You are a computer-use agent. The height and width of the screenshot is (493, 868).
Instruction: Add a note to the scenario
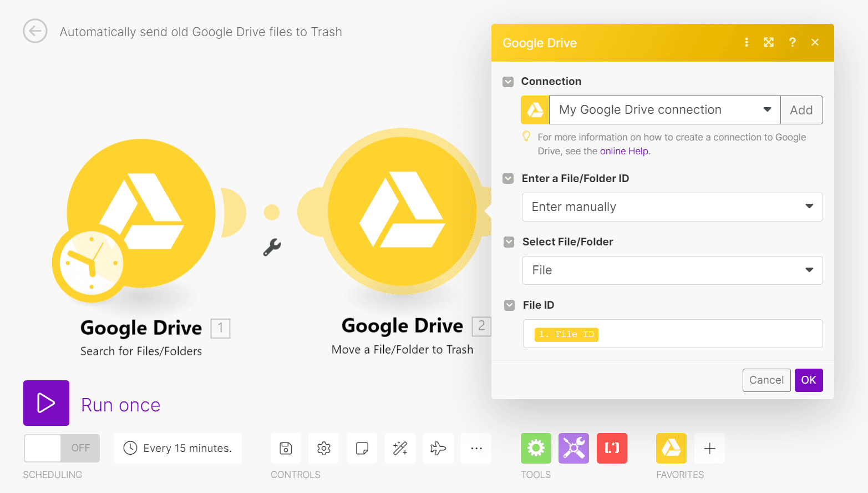tap(362, 448)
